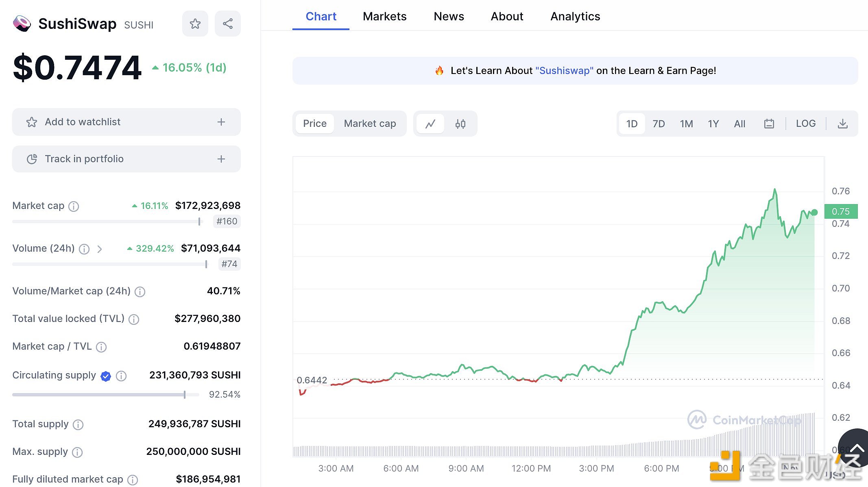Click the verified badge by Circulating supply

tap(106, 376)
